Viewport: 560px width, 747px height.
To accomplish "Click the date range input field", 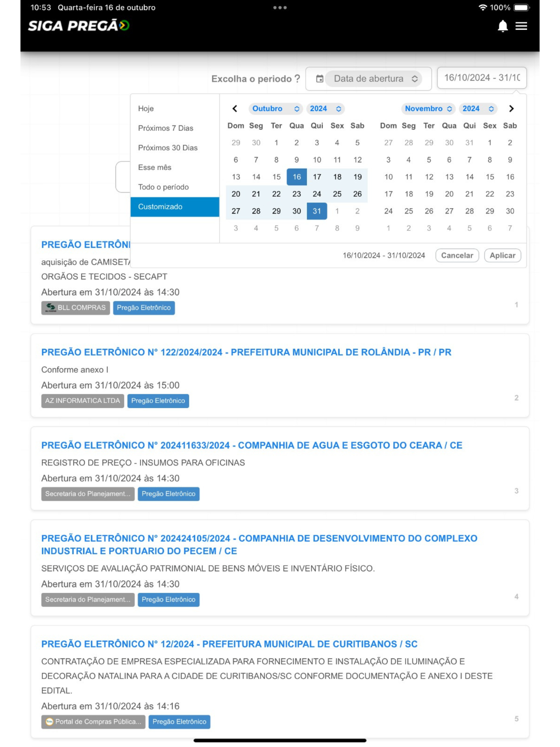I will (x=482, y=78).
